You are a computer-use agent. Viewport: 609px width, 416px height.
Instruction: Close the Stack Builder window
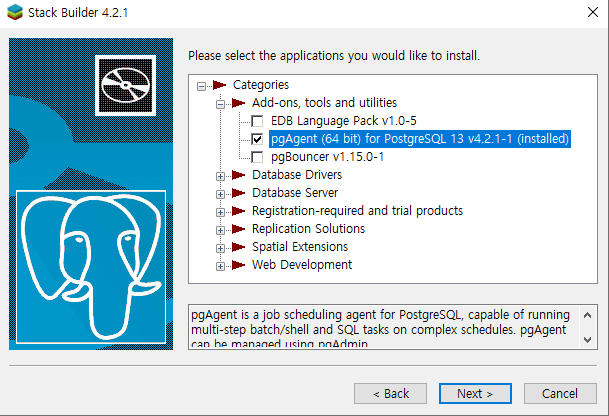(593, 12)
